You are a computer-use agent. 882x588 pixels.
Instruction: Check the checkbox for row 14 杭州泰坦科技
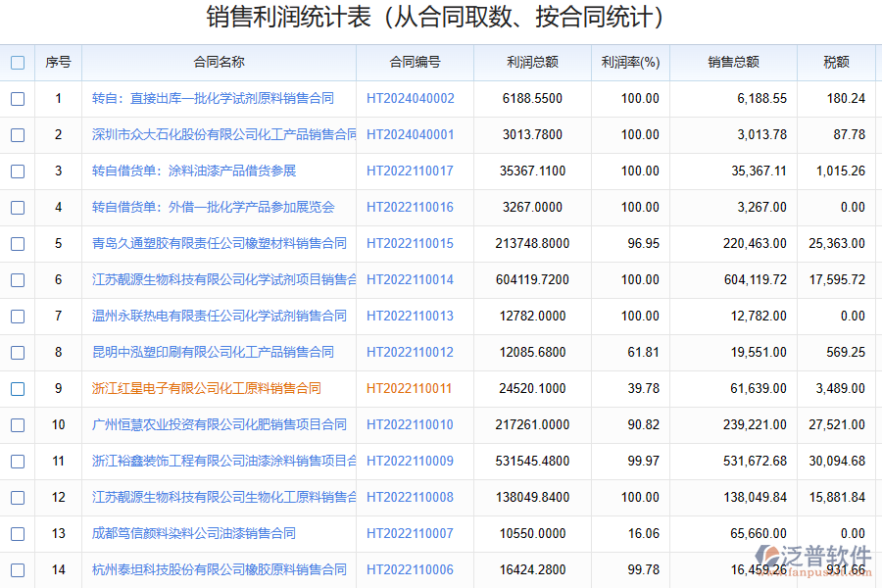click(x=17, y=569)
